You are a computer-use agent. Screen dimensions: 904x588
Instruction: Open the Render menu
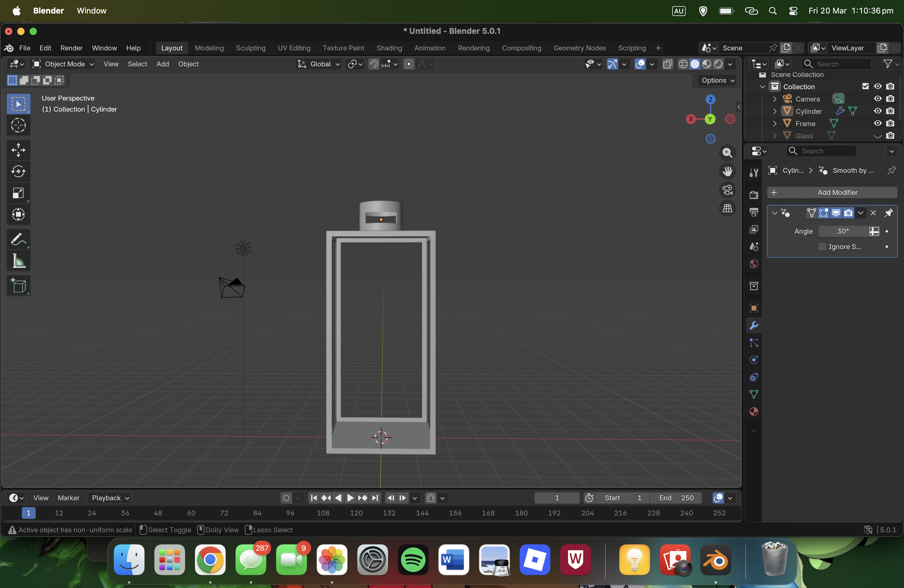(x=71, y=48)
